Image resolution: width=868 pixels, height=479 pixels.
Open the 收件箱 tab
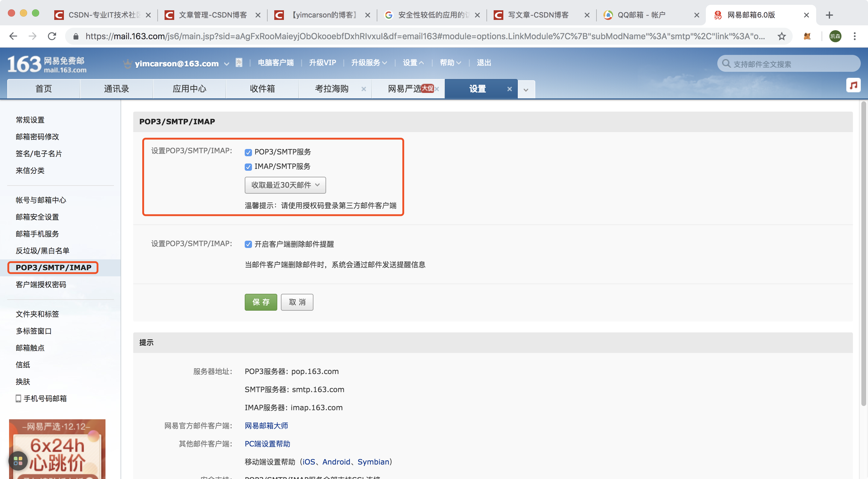click(262, 89)
